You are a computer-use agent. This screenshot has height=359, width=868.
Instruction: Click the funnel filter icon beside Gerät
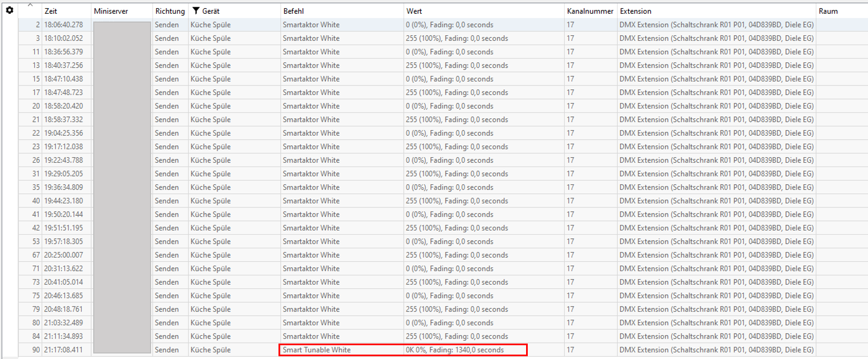(196, 11)
